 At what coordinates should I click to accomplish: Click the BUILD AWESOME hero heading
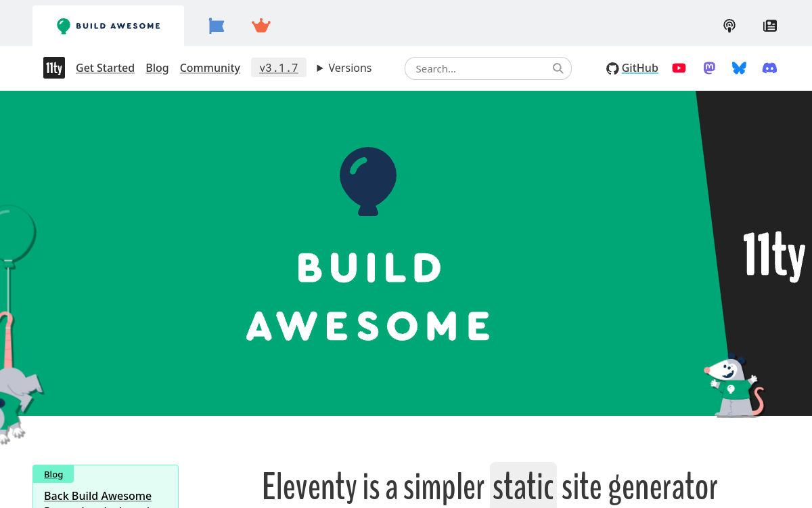(369, 297)
